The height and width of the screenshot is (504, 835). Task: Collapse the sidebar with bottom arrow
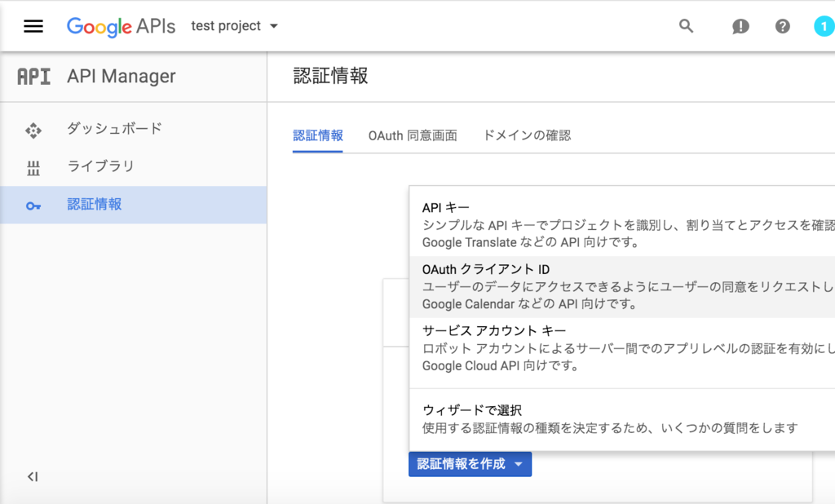[x=33, y=476]
